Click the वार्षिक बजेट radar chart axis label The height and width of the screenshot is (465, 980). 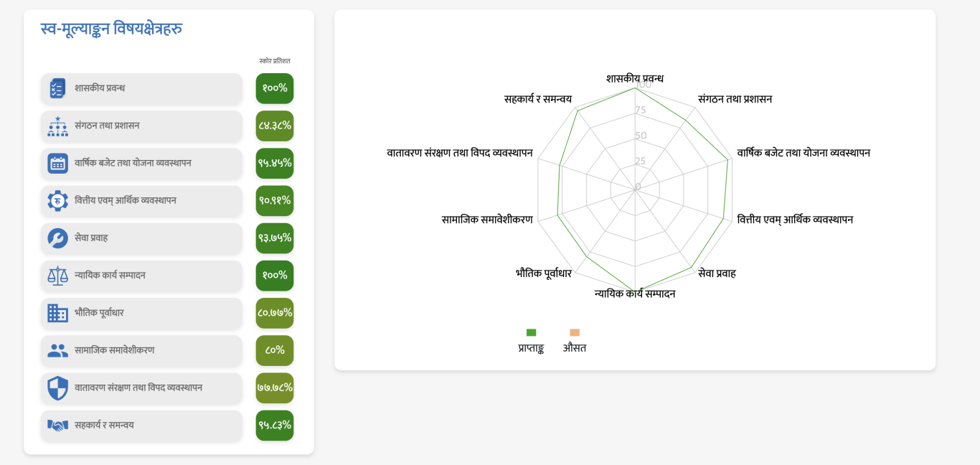click(804, 153)
